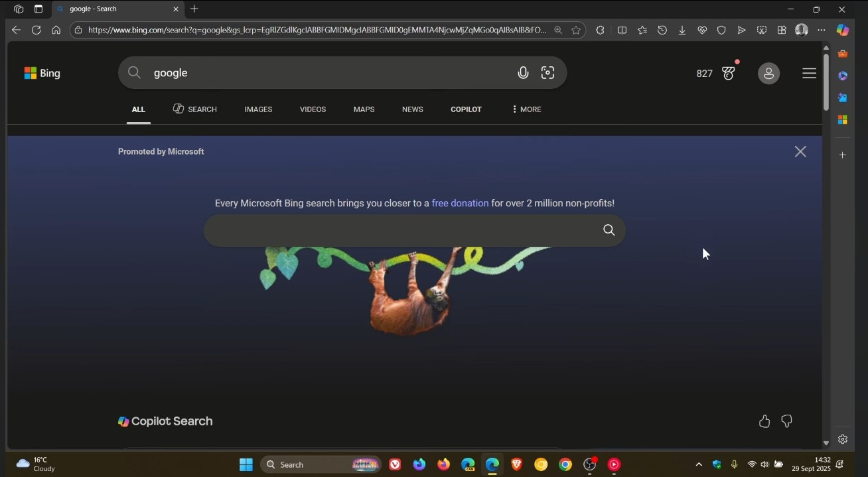The width and height of the screenshot is (868, 477).
Task: Refresh the Bing page
Action: [x=36, y=30]
